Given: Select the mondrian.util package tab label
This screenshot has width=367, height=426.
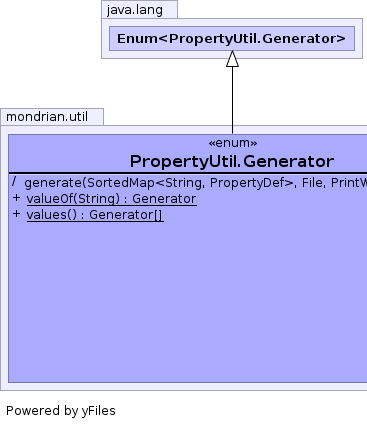Looking at the screenshot, I should [47, 117].
